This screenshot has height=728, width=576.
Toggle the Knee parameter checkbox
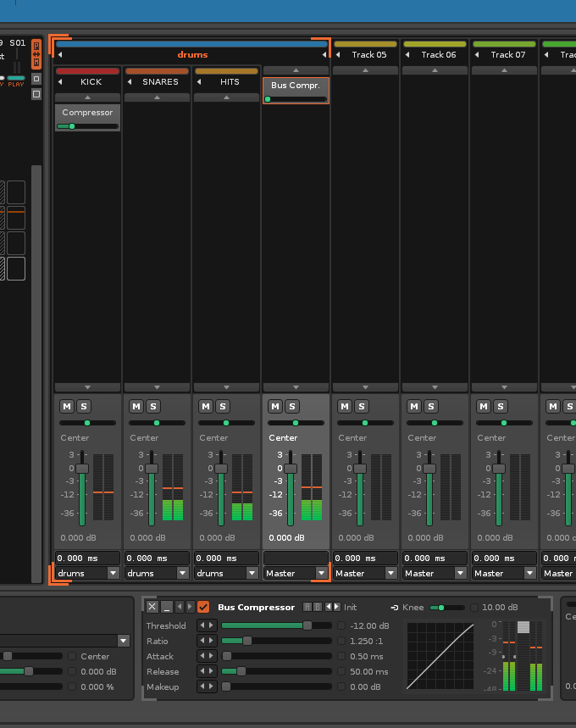473,608
